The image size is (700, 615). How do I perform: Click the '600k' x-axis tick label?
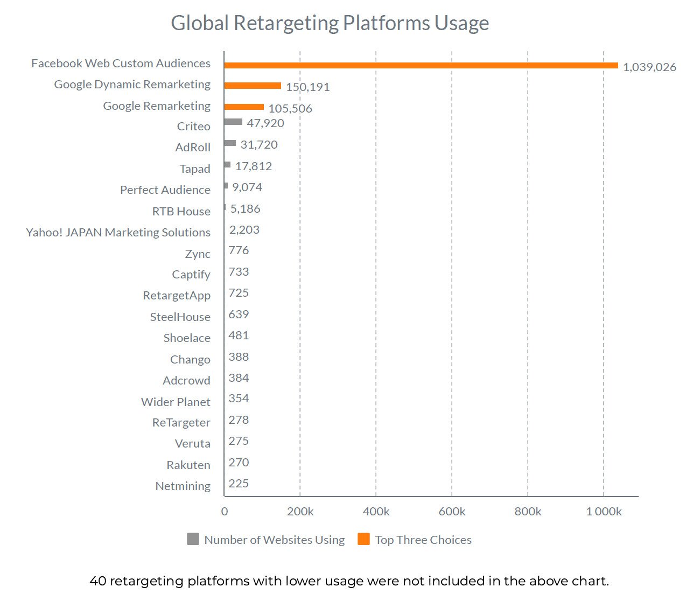[x=452, y=512]
